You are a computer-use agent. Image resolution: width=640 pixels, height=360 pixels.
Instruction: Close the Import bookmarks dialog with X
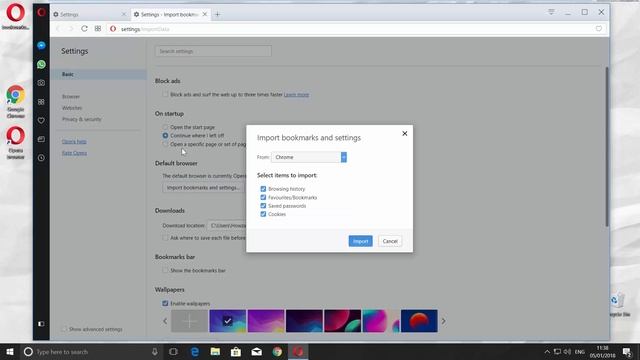tap(404, 133)
